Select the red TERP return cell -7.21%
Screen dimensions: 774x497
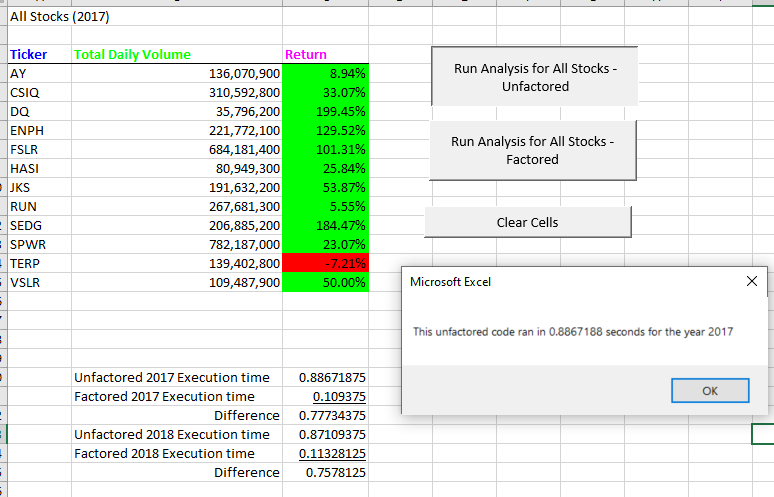coord(325,264)
